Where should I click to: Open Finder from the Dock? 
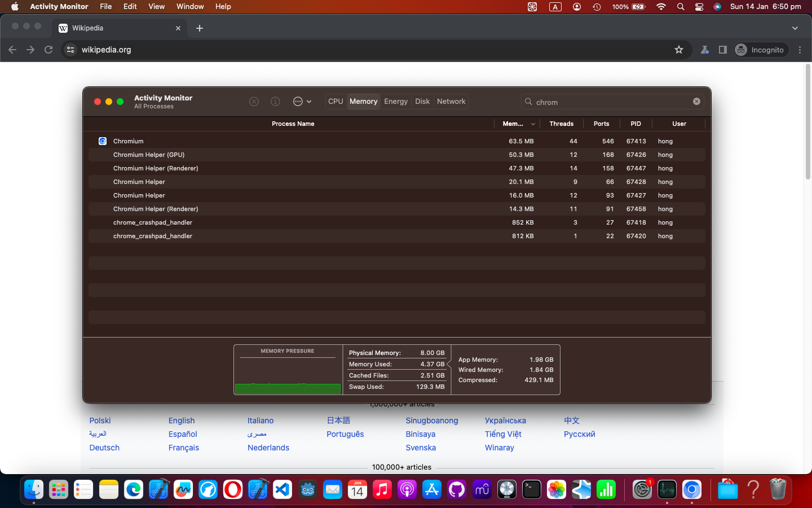coord(34,489)
